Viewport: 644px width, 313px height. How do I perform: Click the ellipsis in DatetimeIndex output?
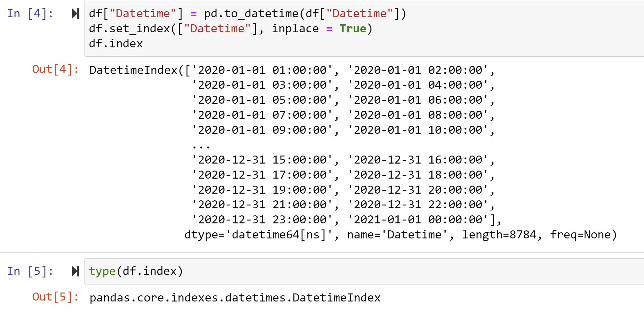click(201, 147)
